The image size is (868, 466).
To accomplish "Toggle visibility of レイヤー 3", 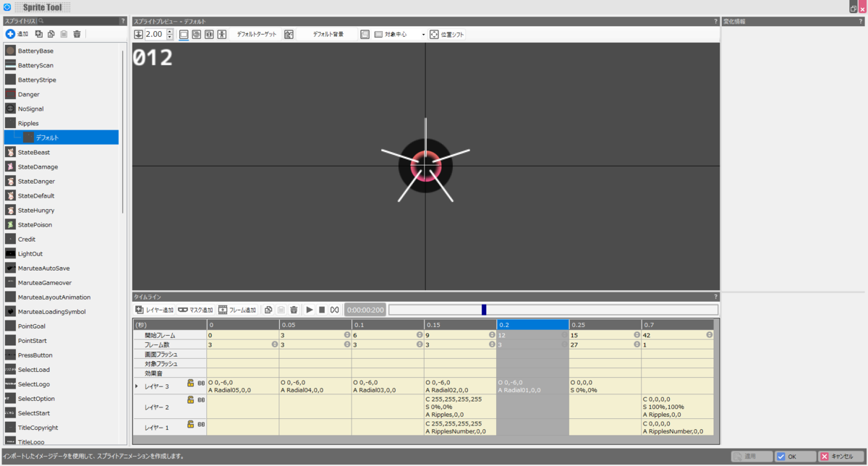I will click(x=201, y=383).
